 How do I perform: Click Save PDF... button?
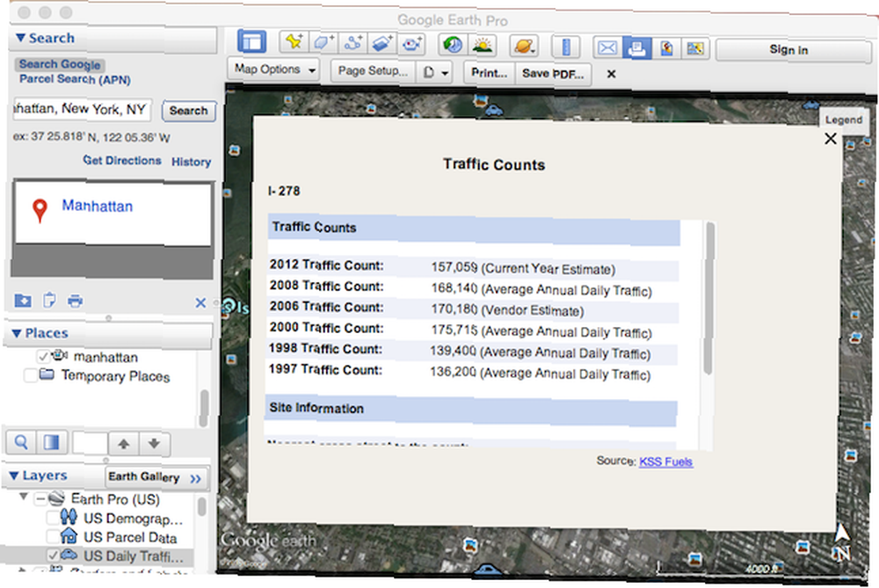553,74
